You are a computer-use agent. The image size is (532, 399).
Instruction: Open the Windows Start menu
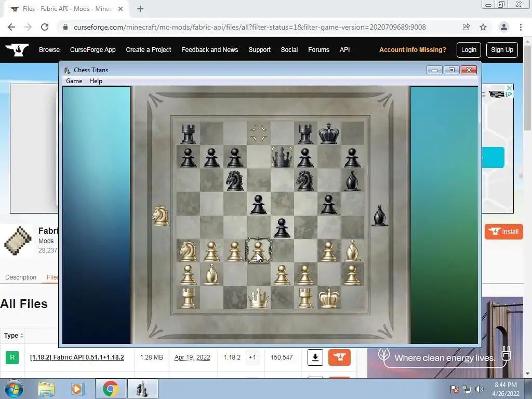pyautogui.click(x=14, y=389)
